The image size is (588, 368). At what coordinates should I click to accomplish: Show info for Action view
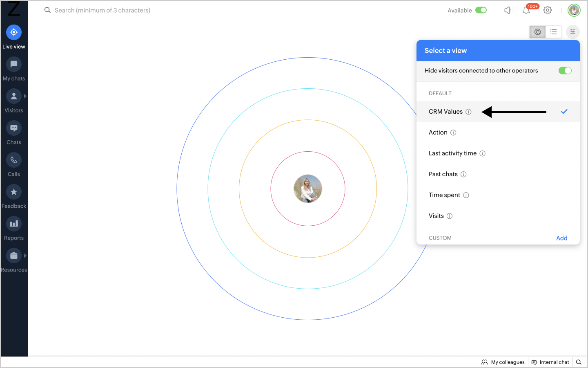pos(453,132)
